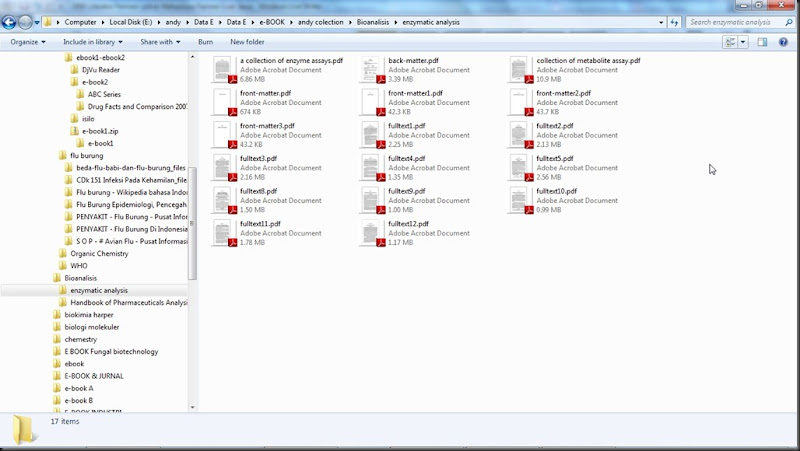800x451 pixels.
Task: Click the navigation pane scrollbar thumb
Action: point(192,223)
